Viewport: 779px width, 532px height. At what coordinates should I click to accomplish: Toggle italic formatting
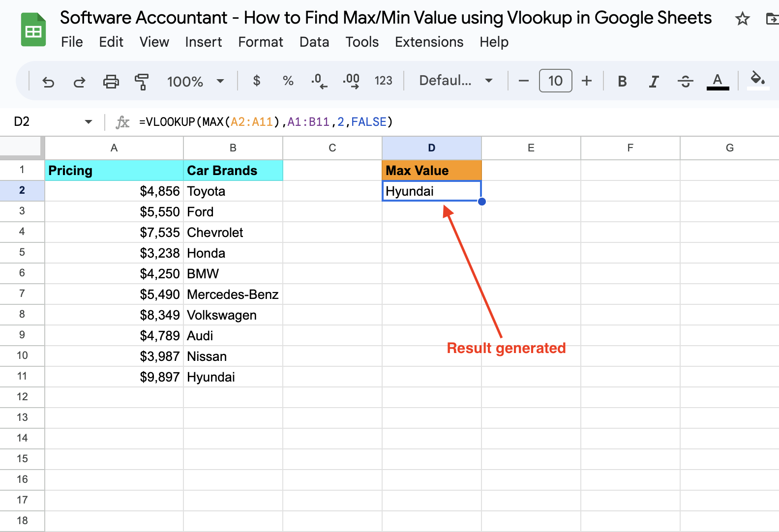tap(654, 81)
